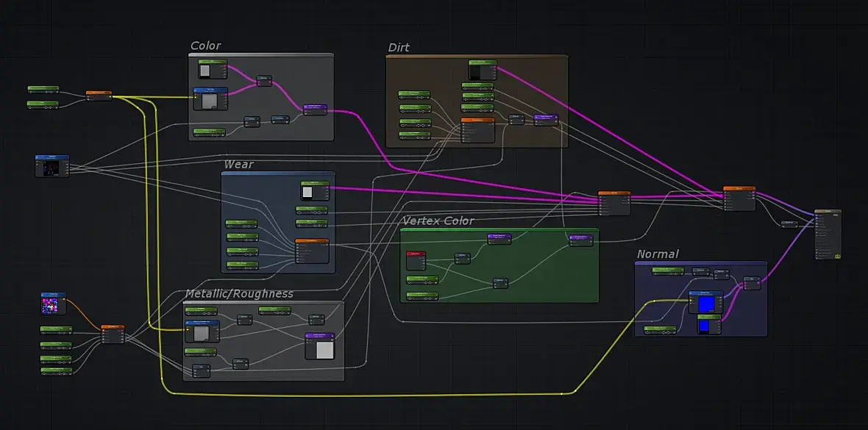
Task: Select the Dirt frame title label
Action: click(399, 48)
